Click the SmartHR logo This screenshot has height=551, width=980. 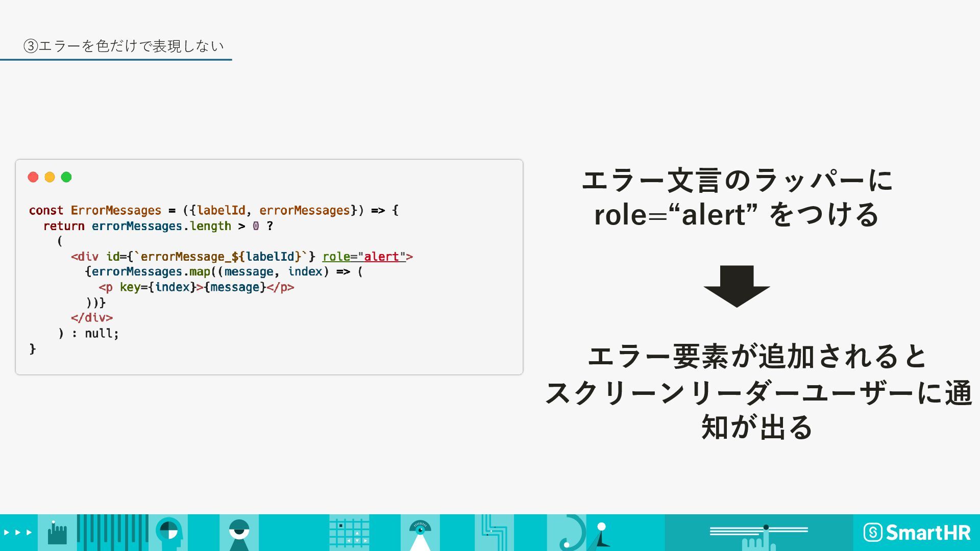917,533
